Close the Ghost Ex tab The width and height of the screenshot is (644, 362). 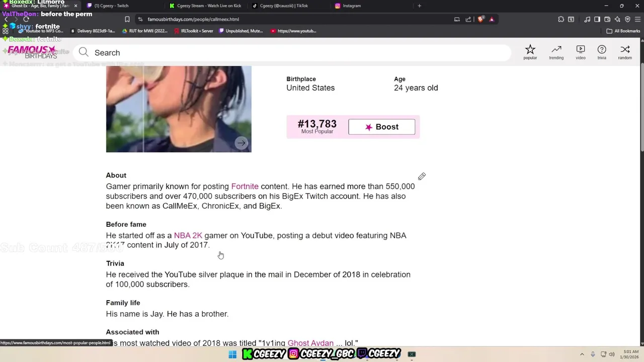[x=75, y=6]
